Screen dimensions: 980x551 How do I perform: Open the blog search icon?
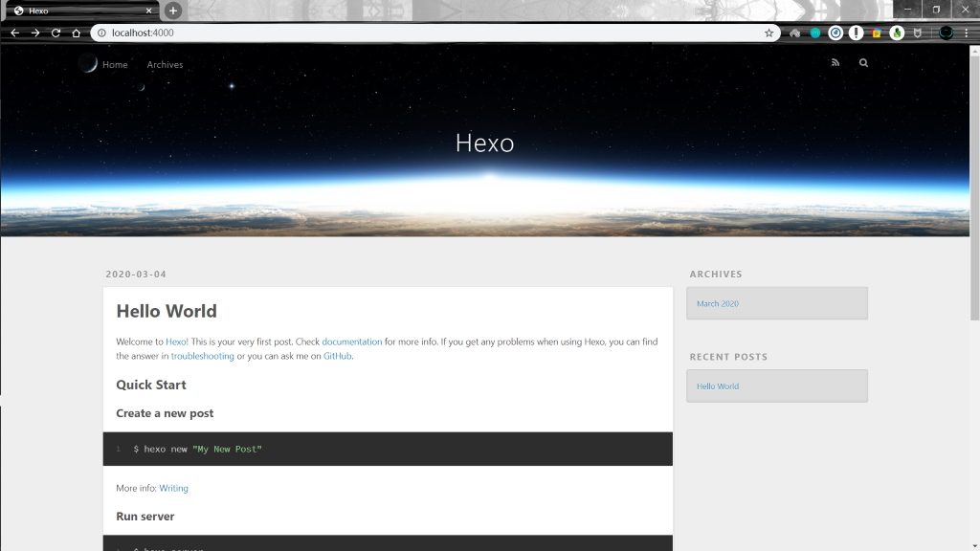[x=864, y=62]
